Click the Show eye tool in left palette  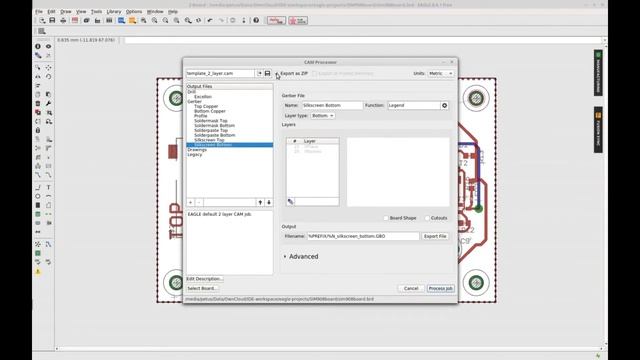48,47
